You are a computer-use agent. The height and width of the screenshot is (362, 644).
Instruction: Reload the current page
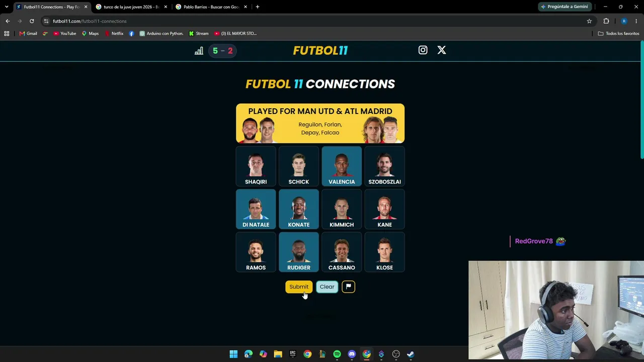(32, 21)
